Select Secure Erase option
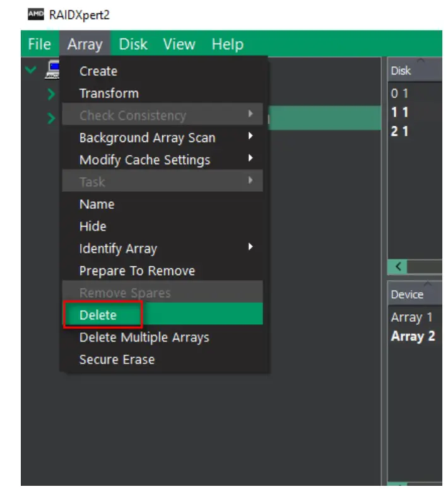This screenshot has height=489, width=448. (x=163, y=360)
